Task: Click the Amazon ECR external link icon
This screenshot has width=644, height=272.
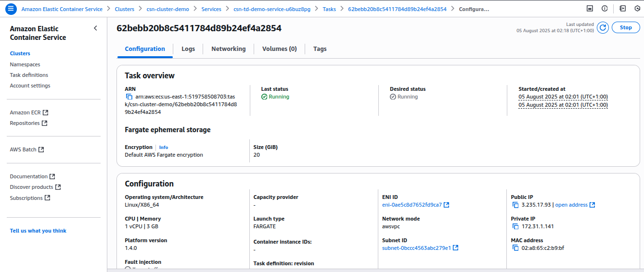Action: click(46, 112)
